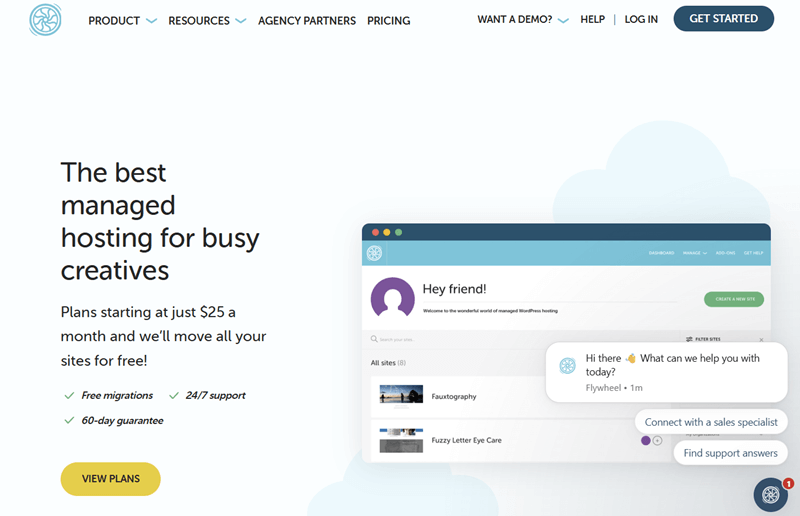The height and width of the screenshot is (516, 800).
Task: Click the Flywheel avatar in chat message
Action: coord(567,365)
